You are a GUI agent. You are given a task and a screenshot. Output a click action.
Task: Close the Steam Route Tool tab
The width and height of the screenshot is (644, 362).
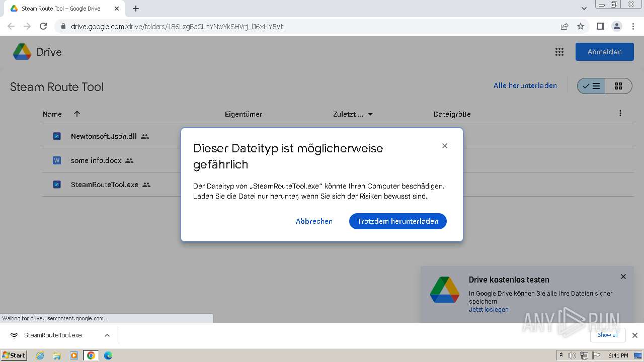pos(116,9)
